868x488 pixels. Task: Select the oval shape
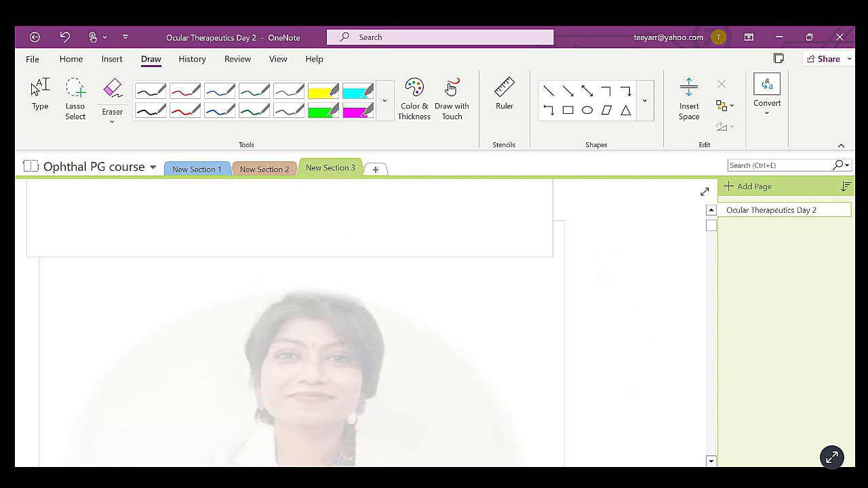coord(587,110)
